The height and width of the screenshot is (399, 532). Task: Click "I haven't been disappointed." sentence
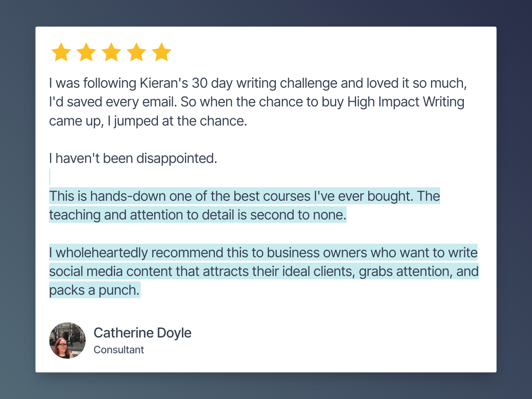click(x=133, y=158)
